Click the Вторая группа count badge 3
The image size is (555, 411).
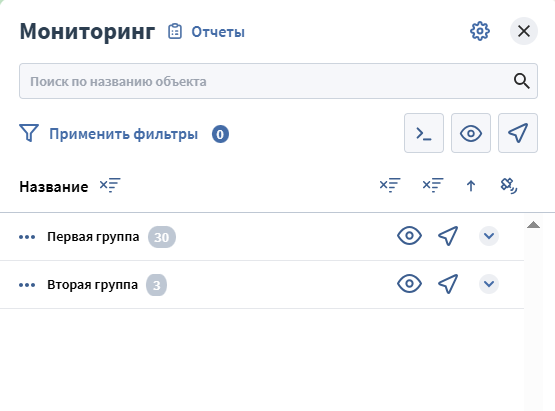pyautogui.click(x=156, y=285)
